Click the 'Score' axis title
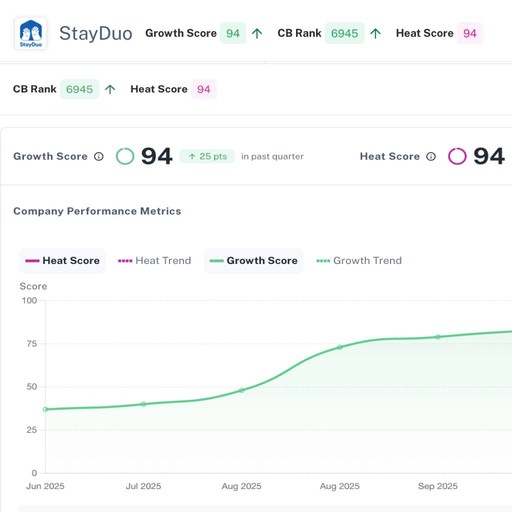This screenshot has width=512, height=512. click(x=33, y=286)
